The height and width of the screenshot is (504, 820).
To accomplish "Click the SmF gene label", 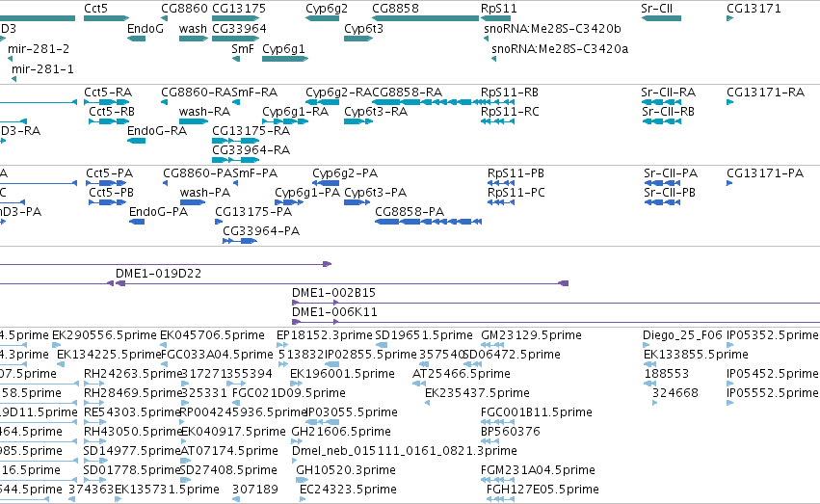I will pos(243,49).
